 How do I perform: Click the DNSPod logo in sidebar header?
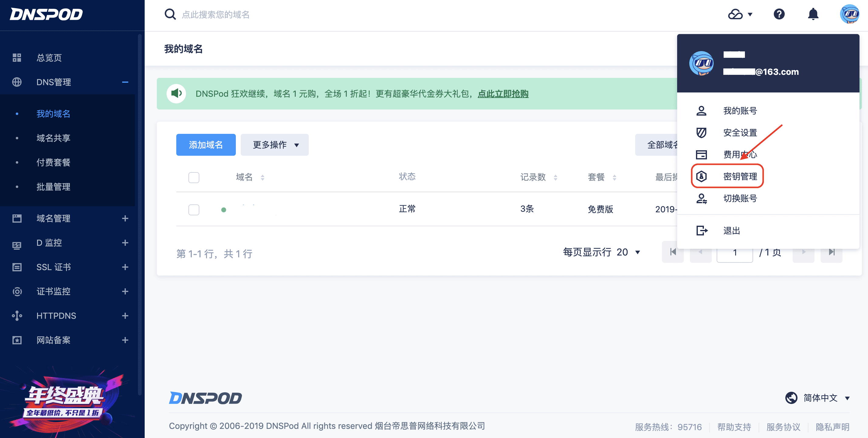(x=46, y=14)
